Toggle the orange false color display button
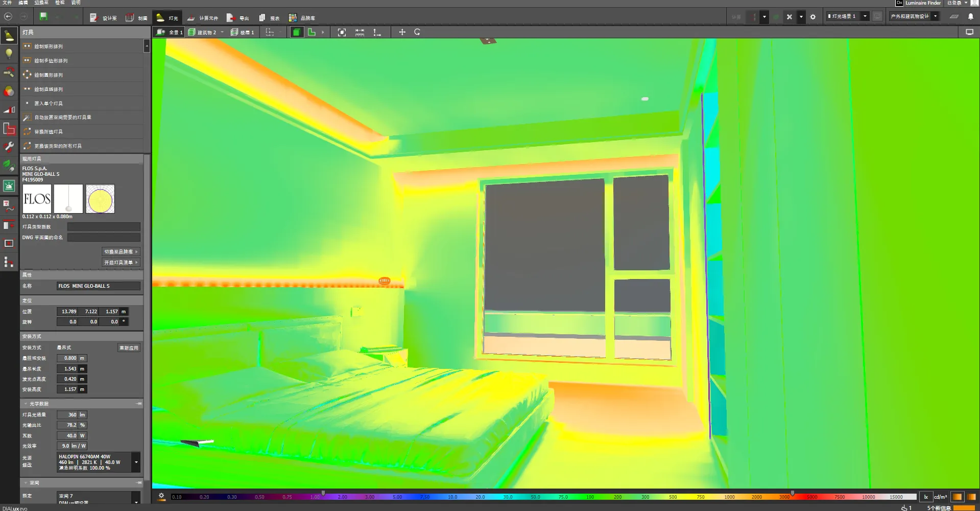 pos(957,497)
